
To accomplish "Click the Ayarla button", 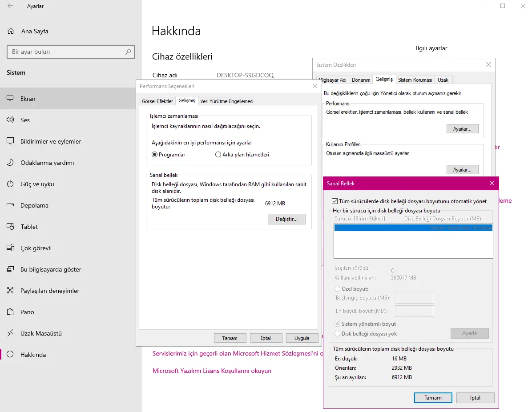I will [470, 333].
